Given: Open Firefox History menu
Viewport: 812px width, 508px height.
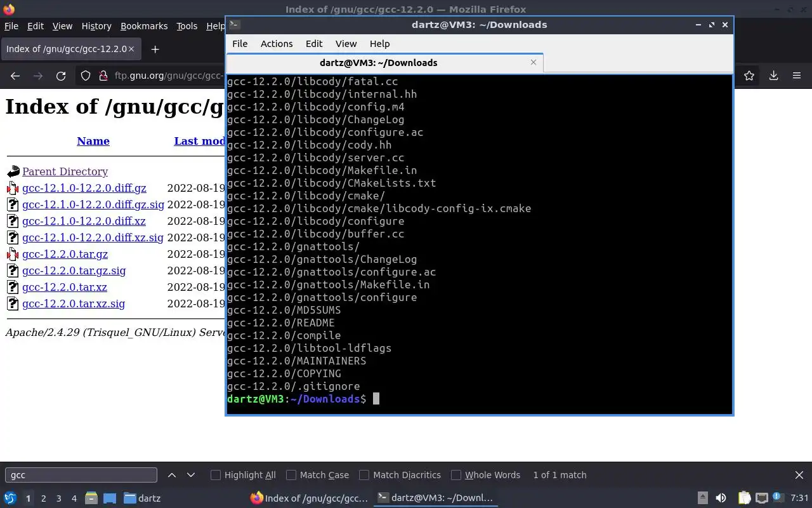Looking at the screenshot, I should pos(96,26).
